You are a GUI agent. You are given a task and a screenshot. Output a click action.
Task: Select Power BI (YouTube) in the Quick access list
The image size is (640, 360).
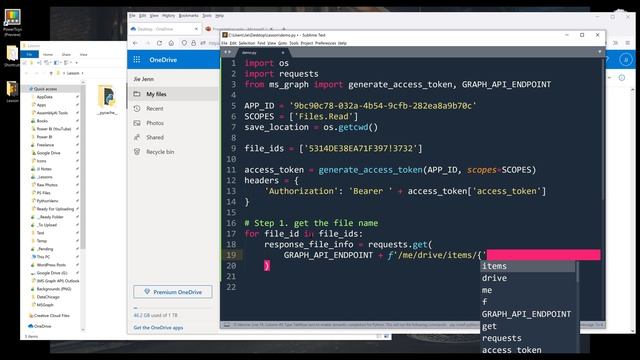[53, 129]
